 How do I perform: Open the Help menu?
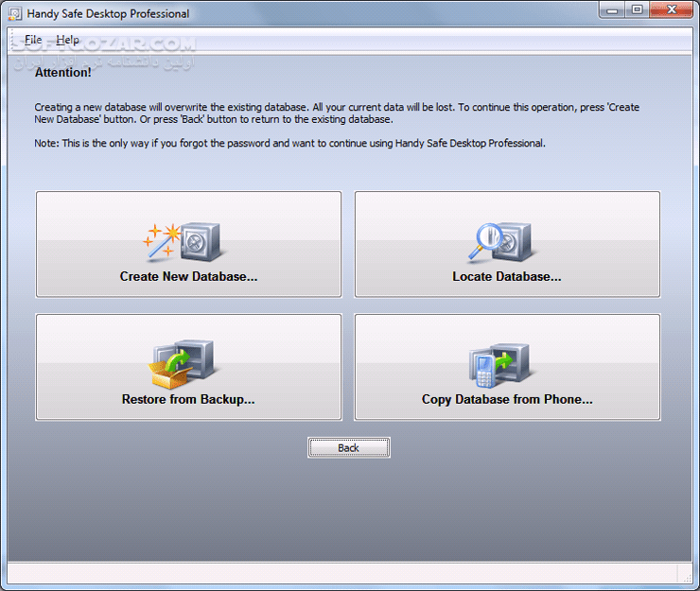(67, 40)
